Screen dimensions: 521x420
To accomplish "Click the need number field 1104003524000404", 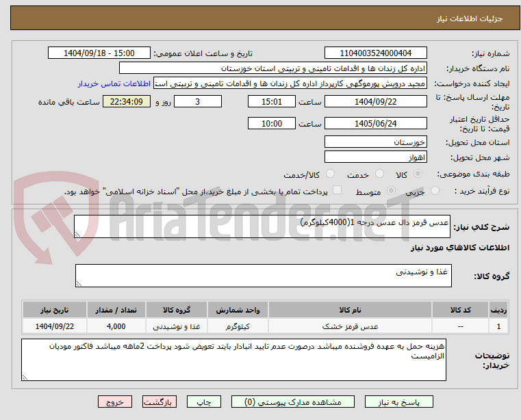I will (x=375, y=53).
